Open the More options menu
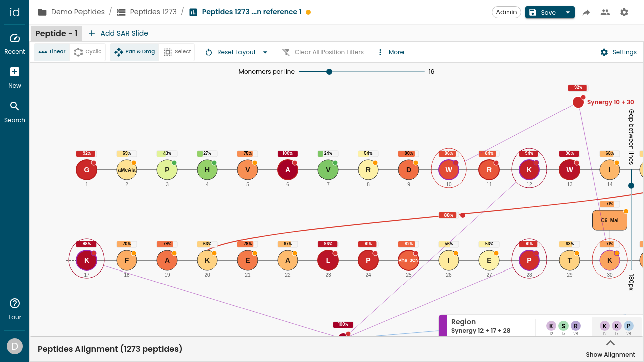 point(390,52)
